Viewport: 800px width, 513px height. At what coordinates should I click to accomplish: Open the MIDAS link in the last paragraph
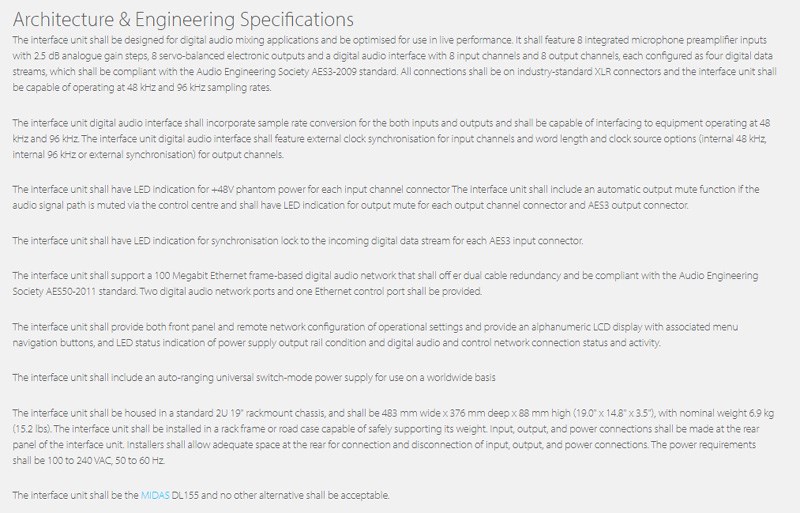point(155,495)
